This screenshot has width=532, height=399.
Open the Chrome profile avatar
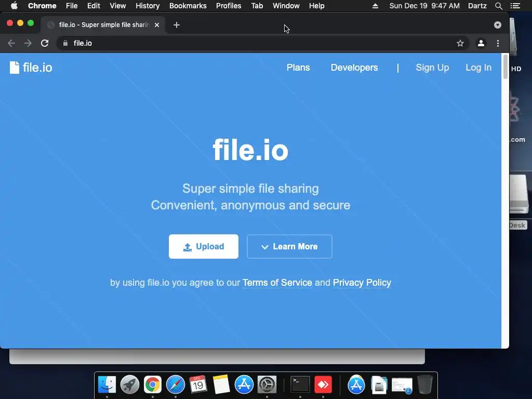(x=481, y=43)
